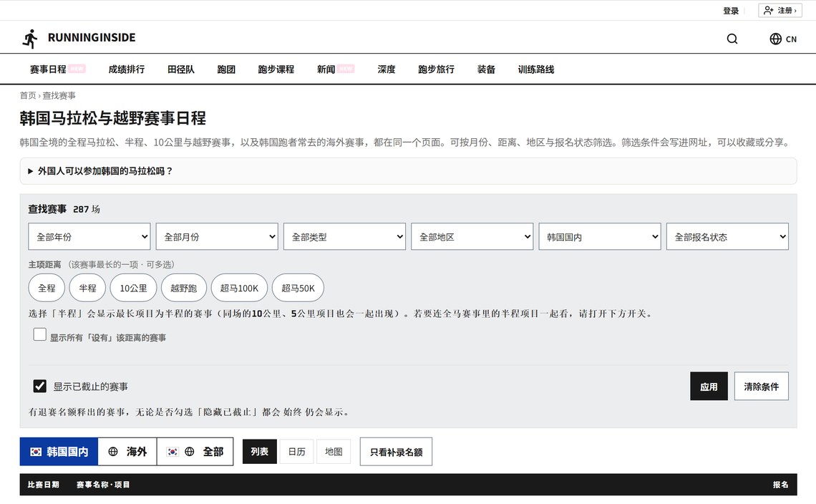This screenshot has width=816, height=504.
Task: Toggle 显示所有「设有」该距离的赛事 checkbox
Action: tap(39, 334)
